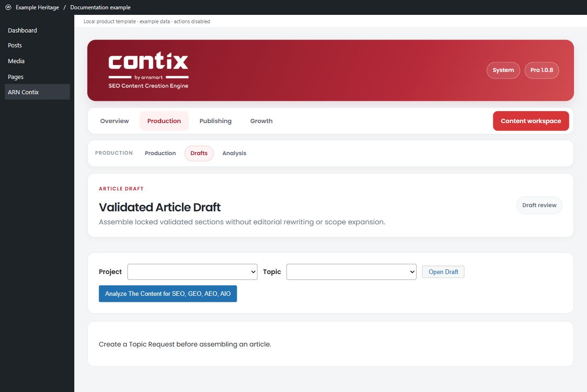Click the PRODUCTION section label

114,153
